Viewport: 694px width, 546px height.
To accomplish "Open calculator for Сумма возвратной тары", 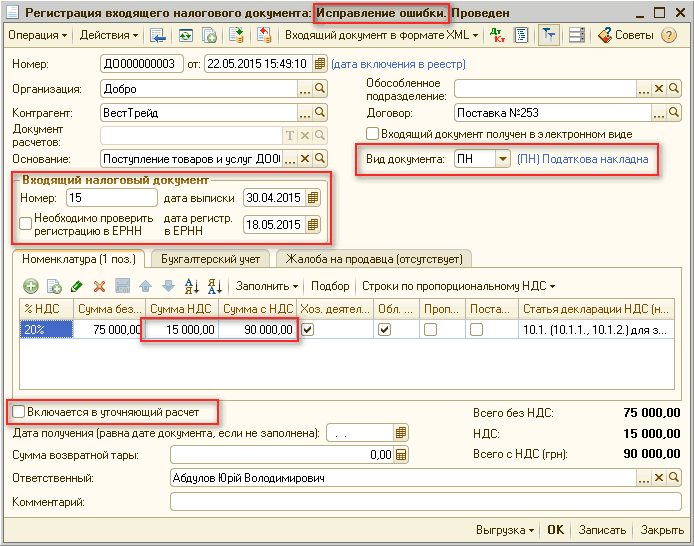I will coord(401,455).
